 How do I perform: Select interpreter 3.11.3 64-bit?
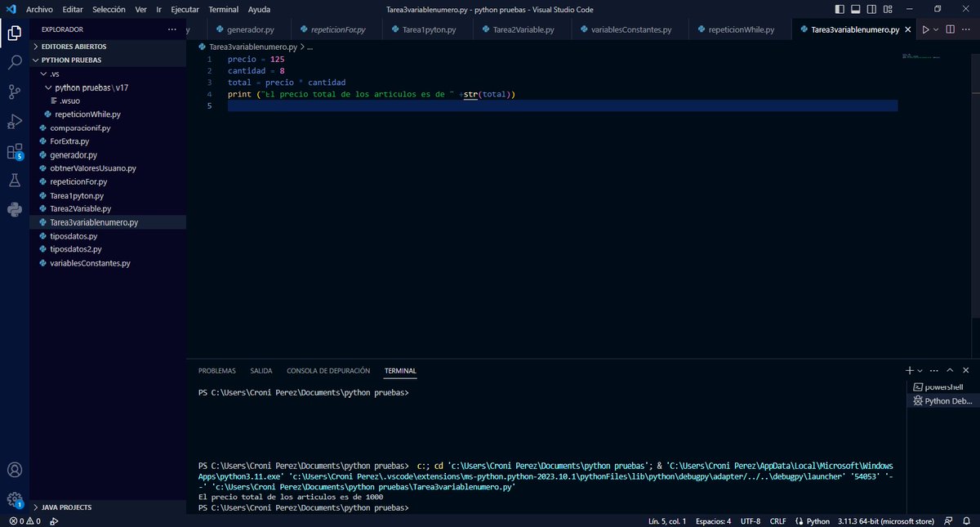click(885, 520)
